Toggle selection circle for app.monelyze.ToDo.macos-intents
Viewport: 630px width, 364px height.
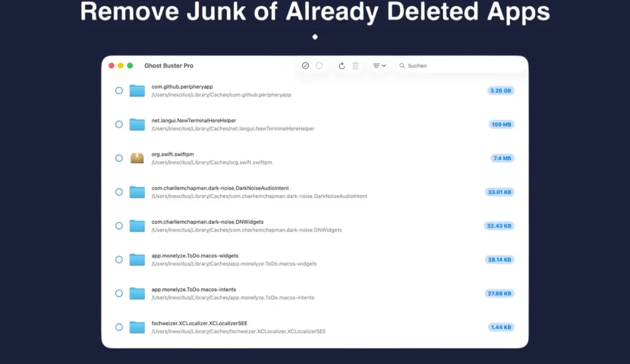[x=119, y=293]
